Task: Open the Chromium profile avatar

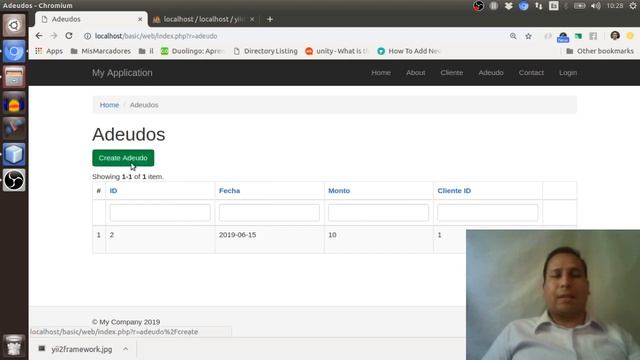Action: point(615,36)
